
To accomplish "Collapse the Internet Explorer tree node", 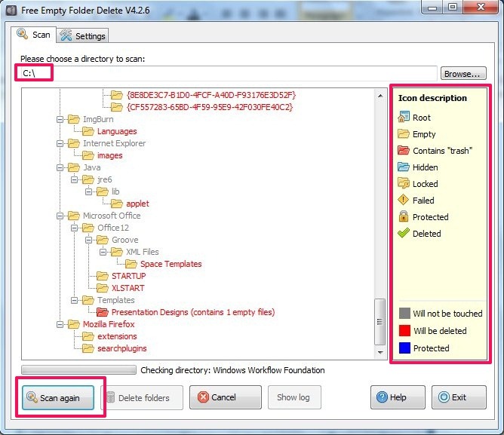I will 60,143.
